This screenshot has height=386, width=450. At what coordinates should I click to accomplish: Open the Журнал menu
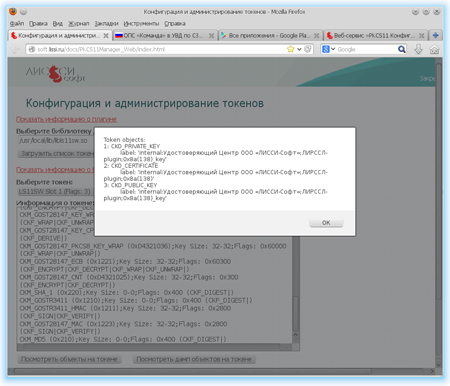[x=79, y=24]
